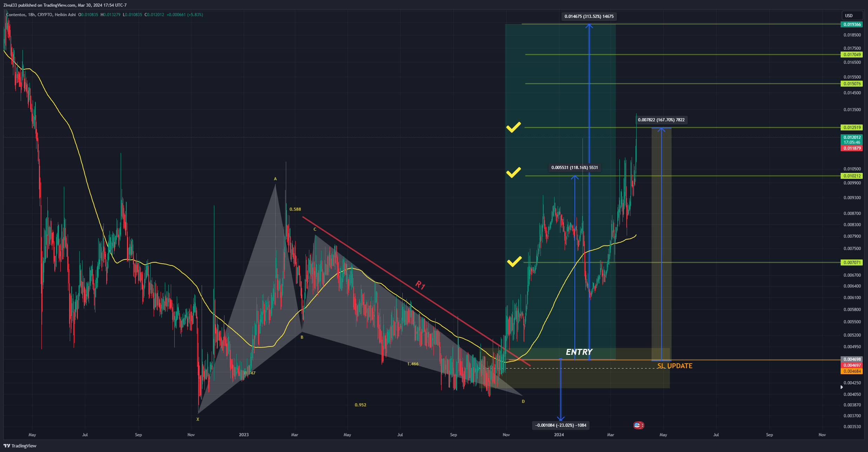Select the 0.017049 price level label
Image resolution: width=868 pixels, height=452 pixels.
[852, 55]
